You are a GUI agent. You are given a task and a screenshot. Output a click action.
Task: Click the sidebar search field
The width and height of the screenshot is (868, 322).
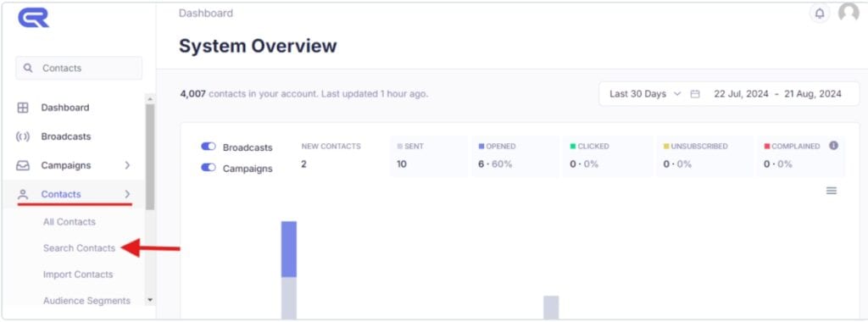pyautogui.click(x=79, y=68)
